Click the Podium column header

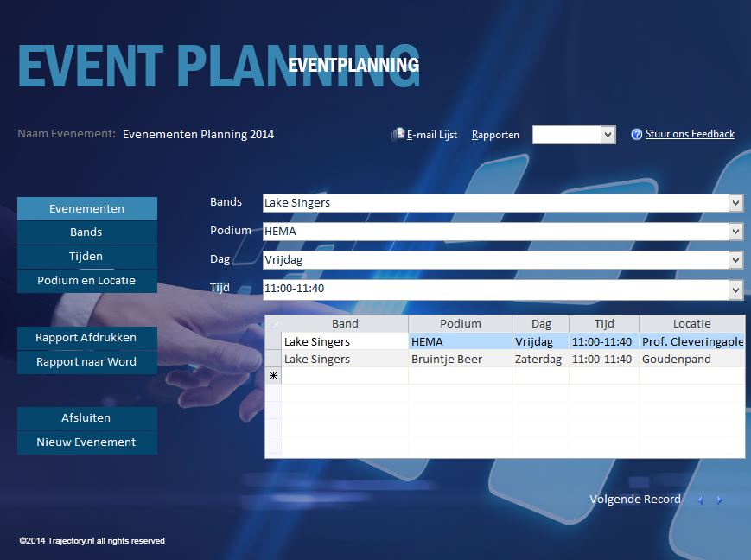tap(461, 324)
